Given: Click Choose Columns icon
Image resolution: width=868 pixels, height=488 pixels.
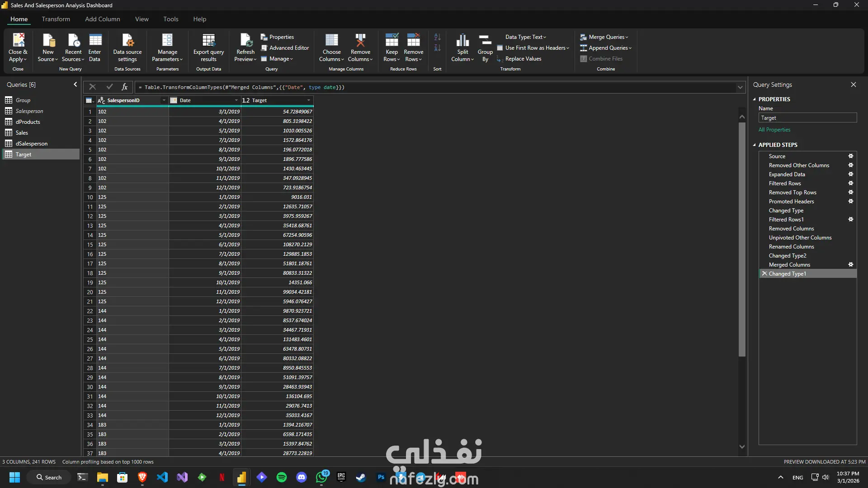Looking at the screenshot, I should [331, 41].
